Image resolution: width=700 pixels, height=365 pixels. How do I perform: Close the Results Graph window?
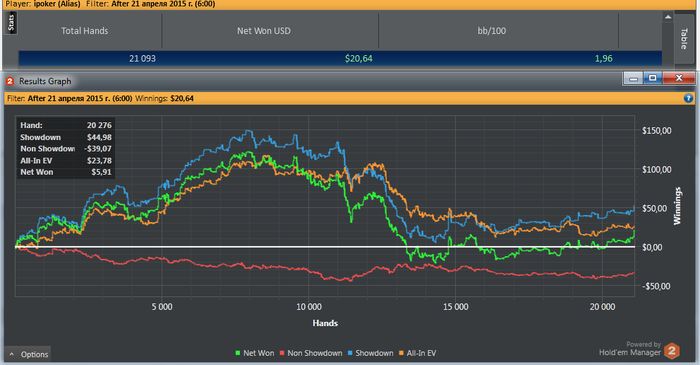[679, 79]
